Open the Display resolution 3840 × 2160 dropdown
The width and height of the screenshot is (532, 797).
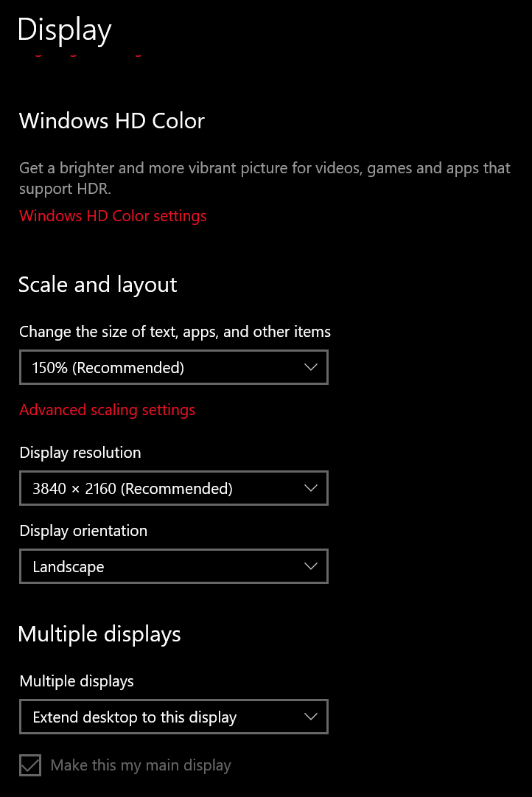[x=174, y=488]
